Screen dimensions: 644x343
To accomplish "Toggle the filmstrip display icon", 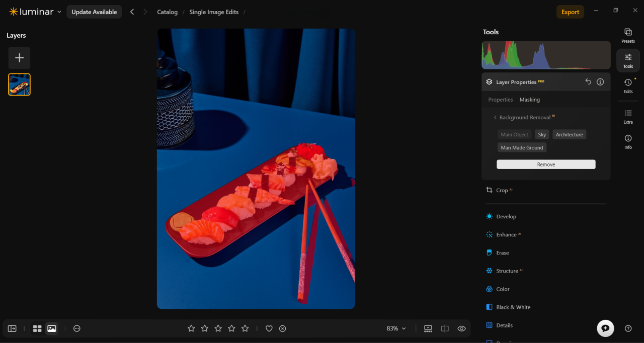I will click(428, 328).
